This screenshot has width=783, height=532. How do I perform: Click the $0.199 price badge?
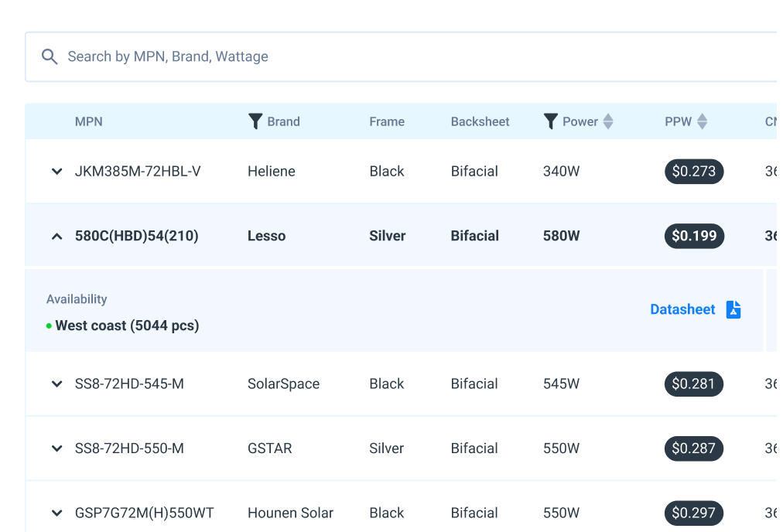(x=694, y=236)
